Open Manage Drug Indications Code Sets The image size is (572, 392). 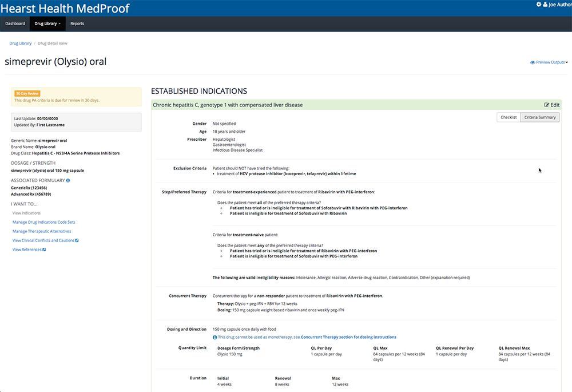(x=44, y=222)
